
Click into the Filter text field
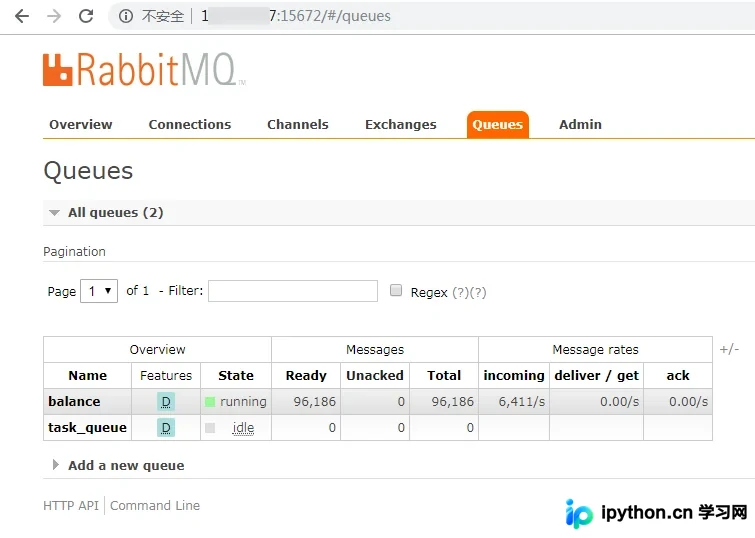(293, 291)
